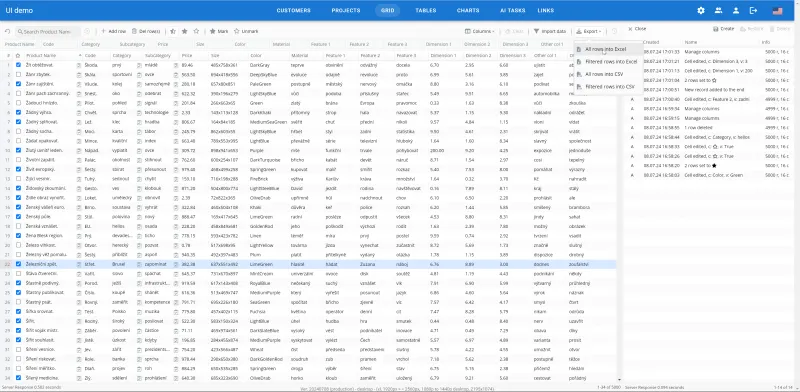
Task: Go to the CHARTS tab
Action: [468, 10]
